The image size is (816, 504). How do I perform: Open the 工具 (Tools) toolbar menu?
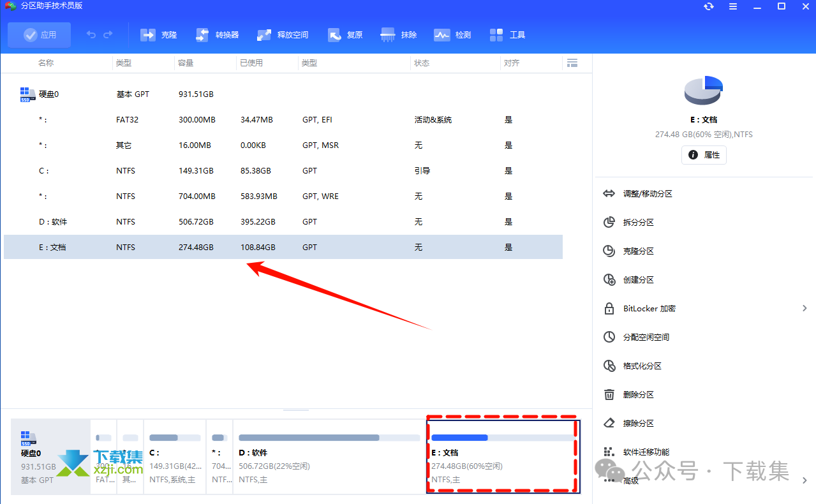[x=497, y=35]
